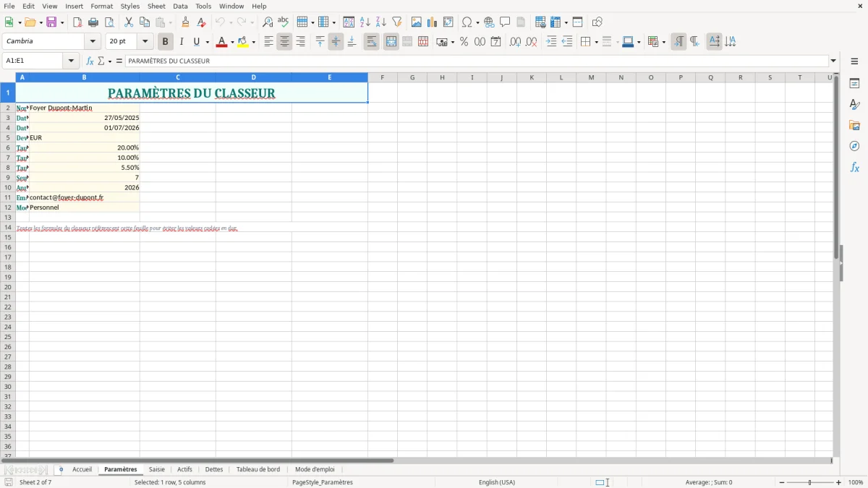Click the 100% zoom level
Viewport: 868px width, 488px height.
856,482
